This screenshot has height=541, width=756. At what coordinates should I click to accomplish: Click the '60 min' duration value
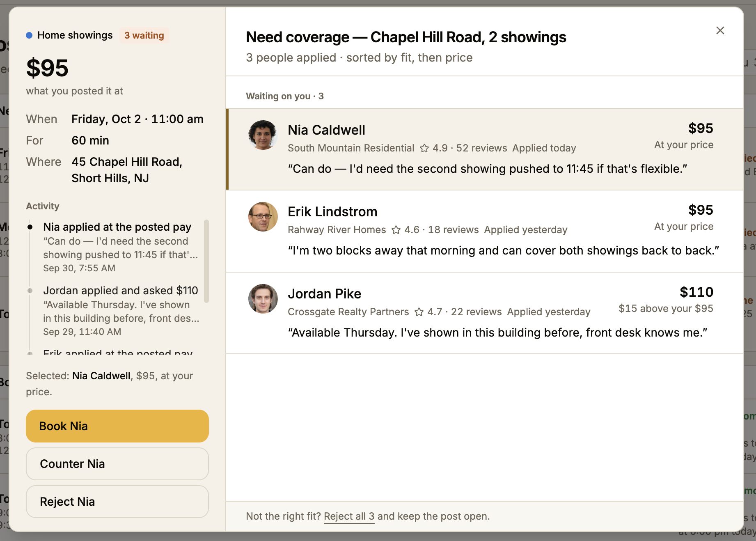click(90, 141)
